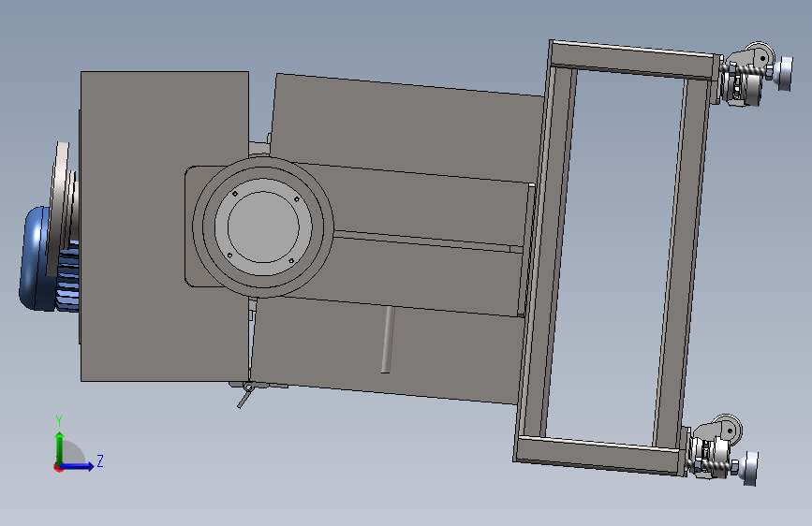Select the upper leveling foot knob
The image size is (812, 526).
[784, 74]
